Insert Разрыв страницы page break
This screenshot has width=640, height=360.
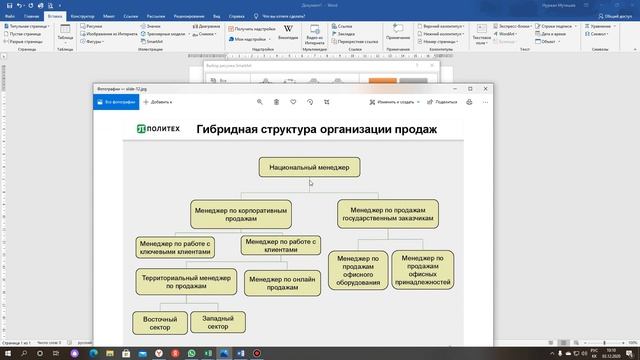(23, 42)
